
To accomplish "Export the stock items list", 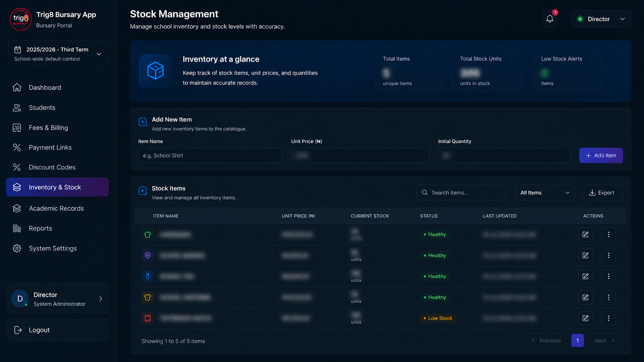I will (x=603, y=192).
